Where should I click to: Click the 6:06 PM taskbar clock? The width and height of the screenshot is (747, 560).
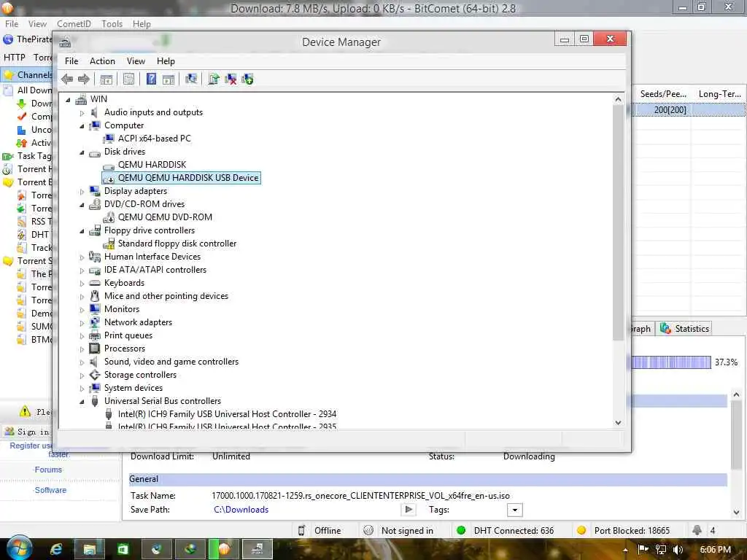click(715, 550)
